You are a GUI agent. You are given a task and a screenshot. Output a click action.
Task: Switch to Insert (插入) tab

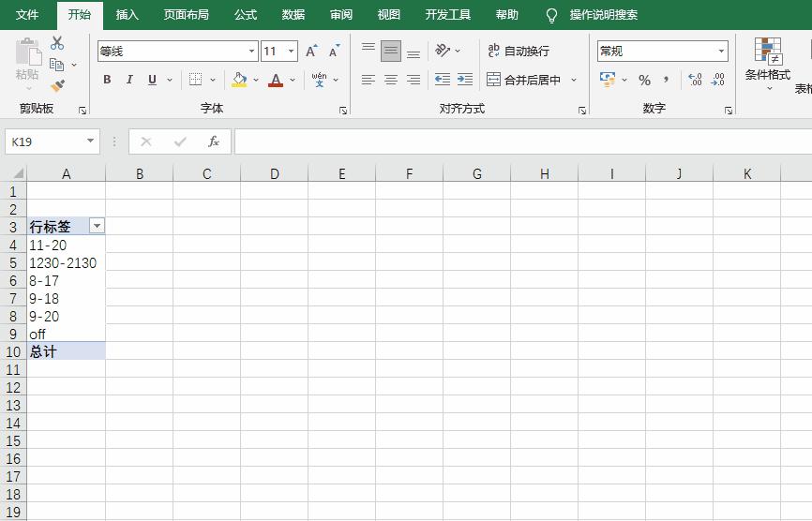(x=128, y=14)
